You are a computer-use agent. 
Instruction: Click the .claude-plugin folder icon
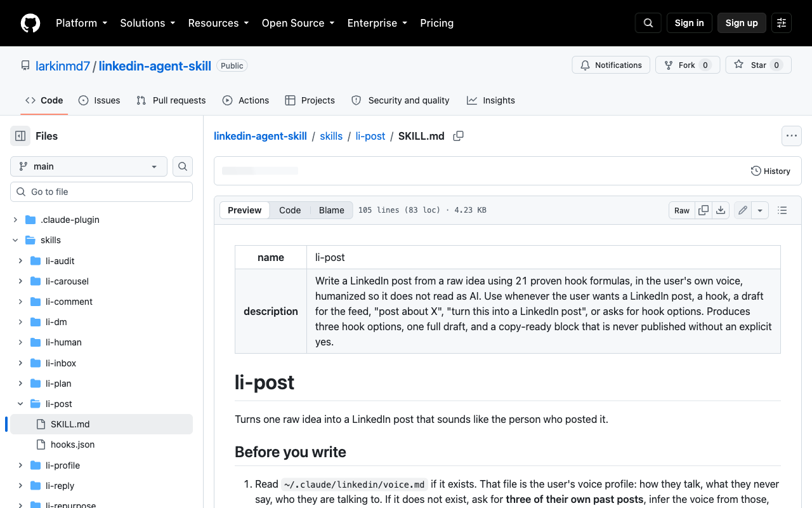(30, 220)
